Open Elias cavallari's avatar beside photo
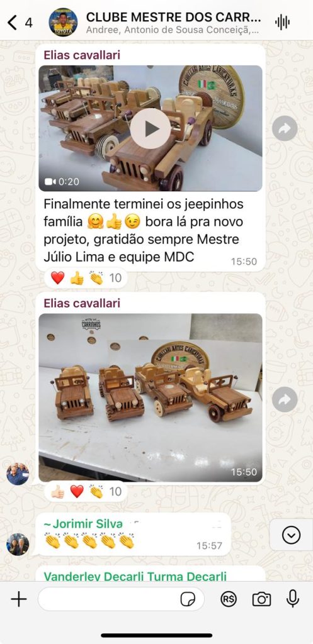This screenshot has width=313, height=644. 18,474
